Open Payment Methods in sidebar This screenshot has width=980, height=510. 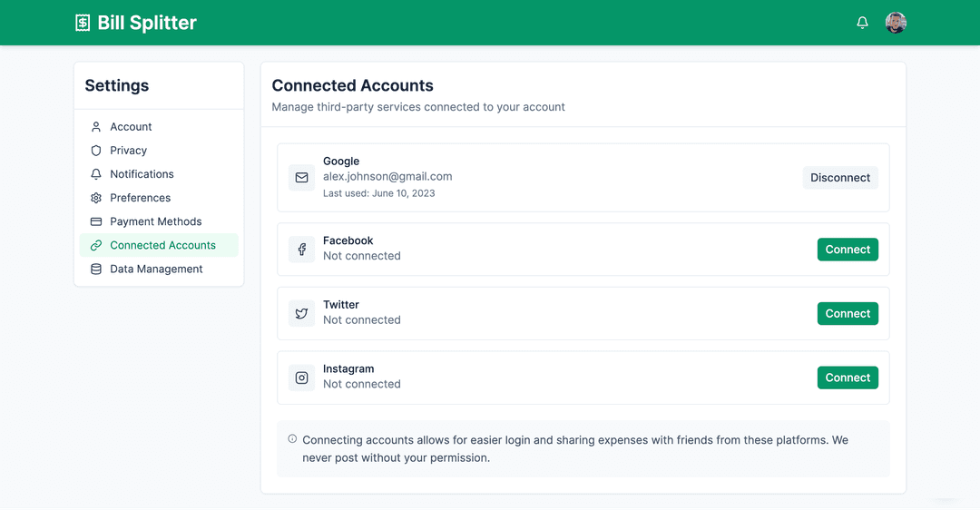(155, 221)
